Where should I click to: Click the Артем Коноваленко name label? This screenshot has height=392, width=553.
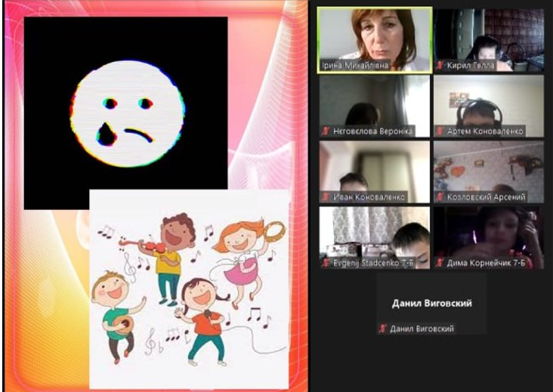[485, 131]
